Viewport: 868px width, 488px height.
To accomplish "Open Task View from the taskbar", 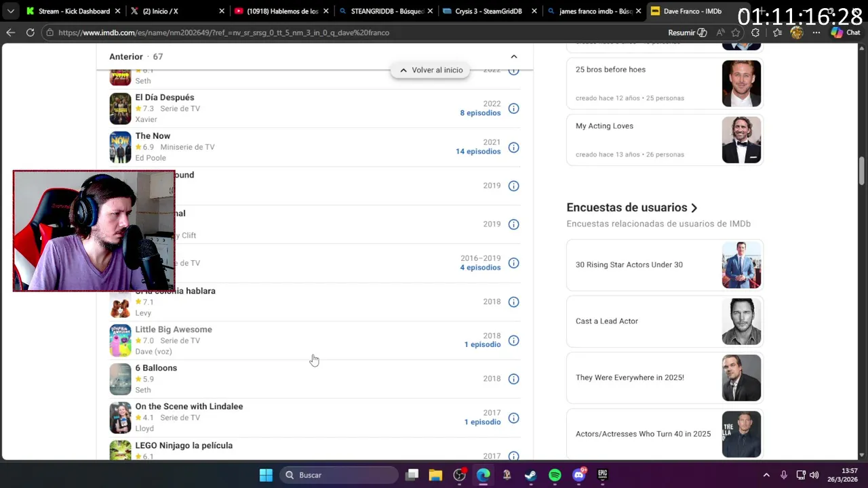I will (412, 475).
